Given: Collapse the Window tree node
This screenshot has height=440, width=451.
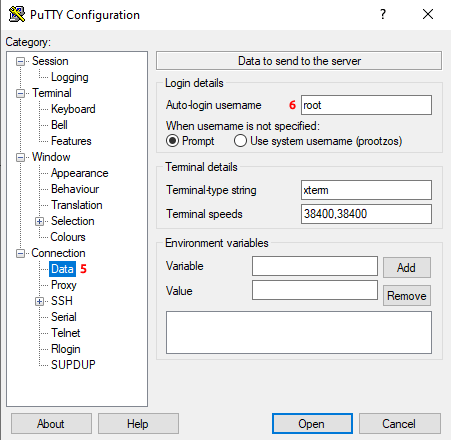Looking at the screenshot, I should [21, 157].
